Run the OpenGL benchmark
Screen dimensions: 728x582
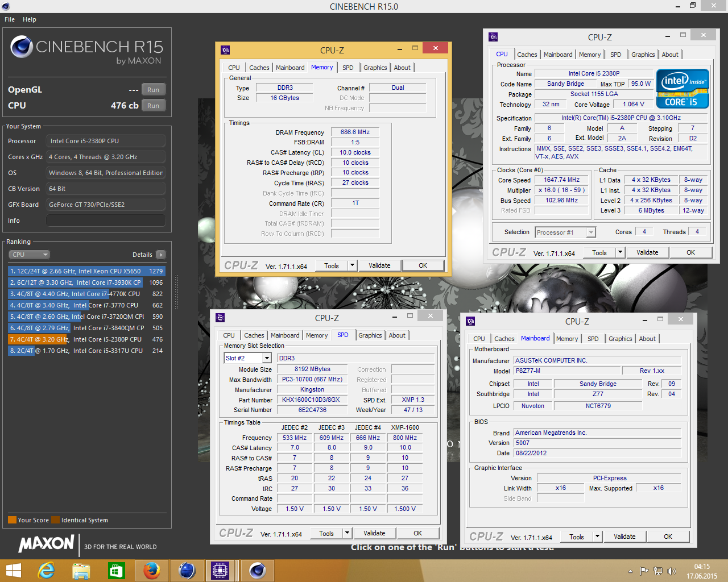coord(154,90)
